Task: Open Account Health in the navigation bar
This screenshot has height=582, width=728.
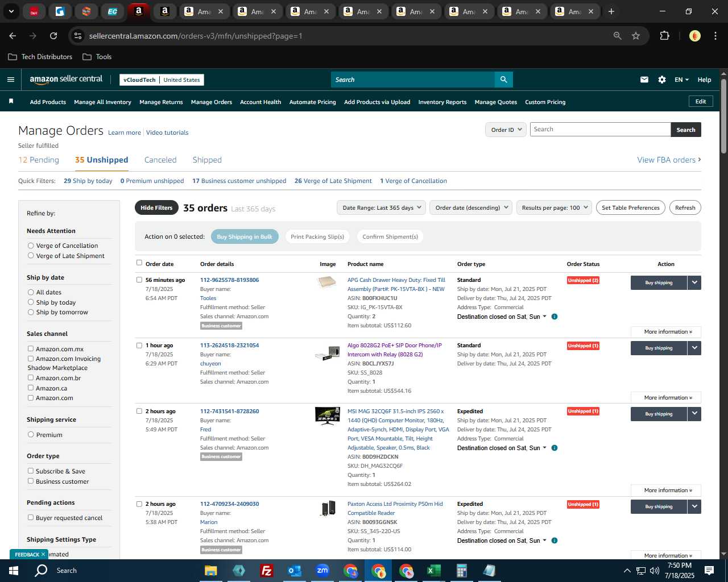Action: [x=260, y=102]
